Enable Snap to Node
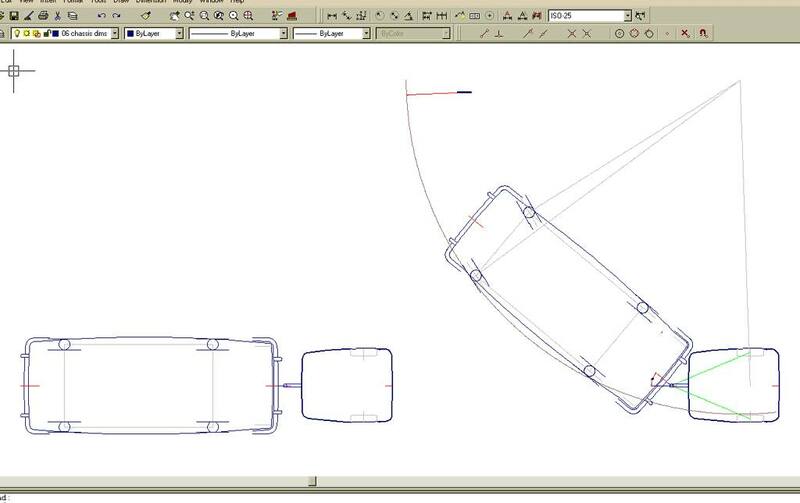 pos(667,34)
